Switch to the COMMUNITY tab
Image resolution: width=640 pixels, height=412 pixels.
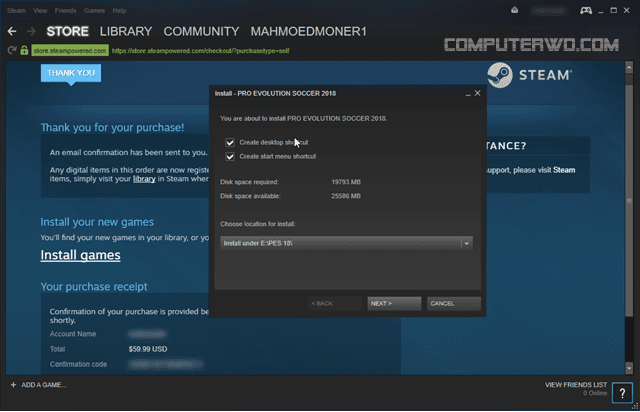(x=201, y=31)
